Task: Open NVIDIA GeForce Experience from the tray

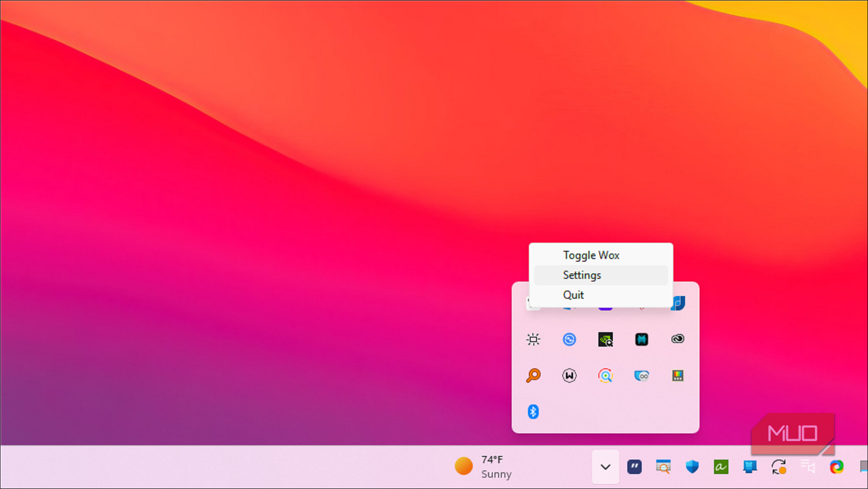Action: point(606,340)
